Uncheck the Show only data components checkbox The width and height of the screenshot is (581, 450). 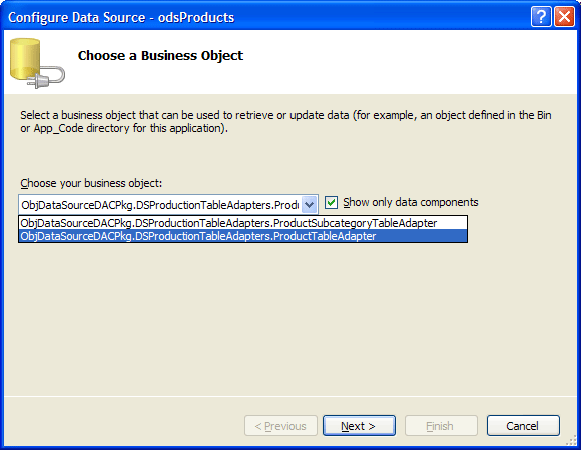(x=331, y=202)
